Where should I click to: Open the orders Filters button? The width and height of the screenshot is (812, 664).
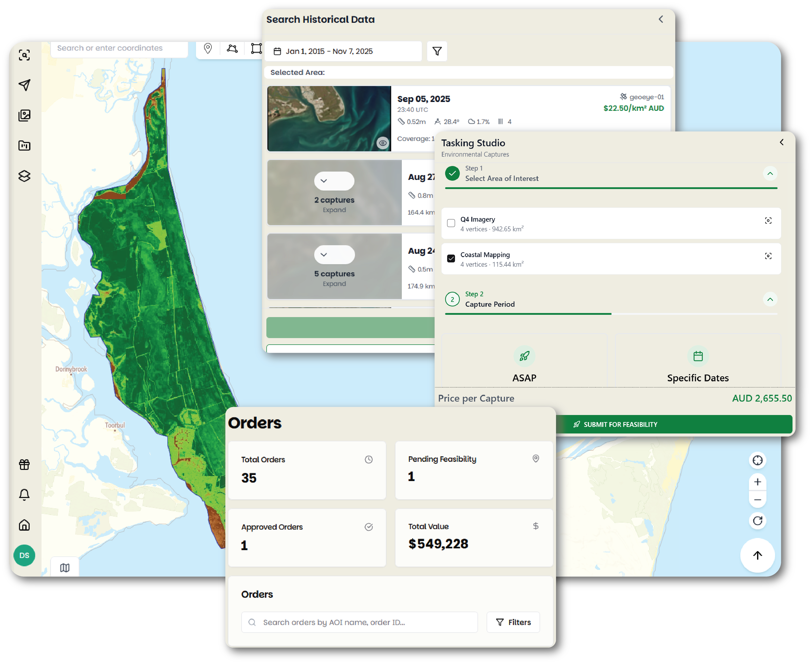pyautogui.click(x=513, y=622)
